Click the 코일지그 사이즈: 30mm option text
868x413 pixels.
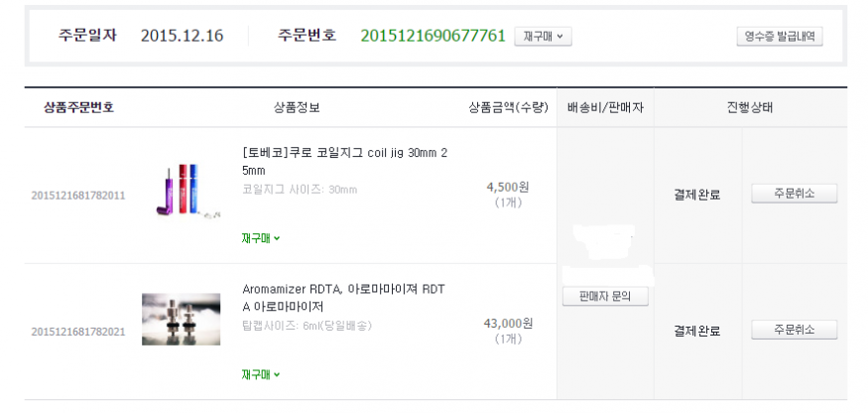coord(300,189)
